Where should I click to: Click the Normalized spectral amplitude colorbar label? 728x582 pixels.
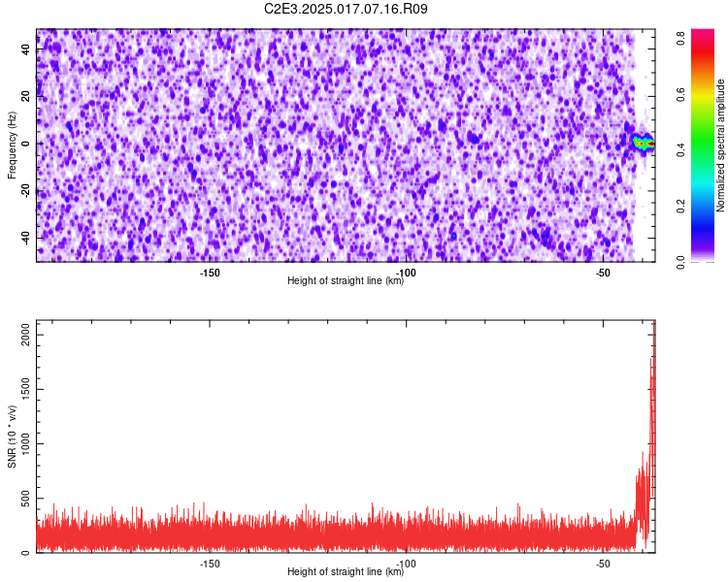720,145
